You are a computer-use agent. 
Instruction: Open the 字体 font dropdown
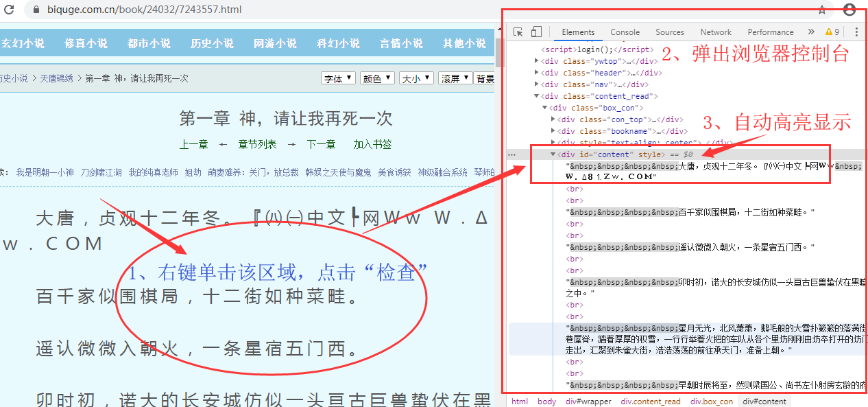(x=338, y=78)
